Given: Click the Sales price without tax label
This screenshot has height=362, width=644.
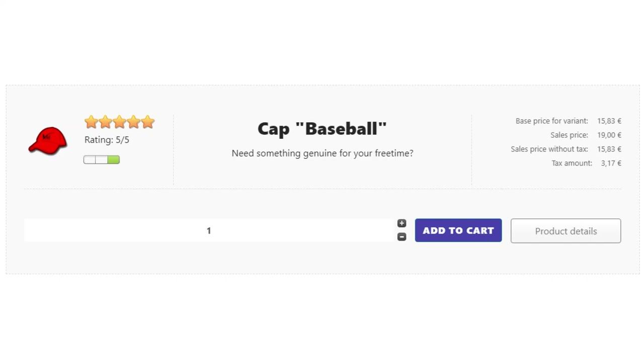Looking at the screenshot, I should pyautogui.click(x=549, y=149).
